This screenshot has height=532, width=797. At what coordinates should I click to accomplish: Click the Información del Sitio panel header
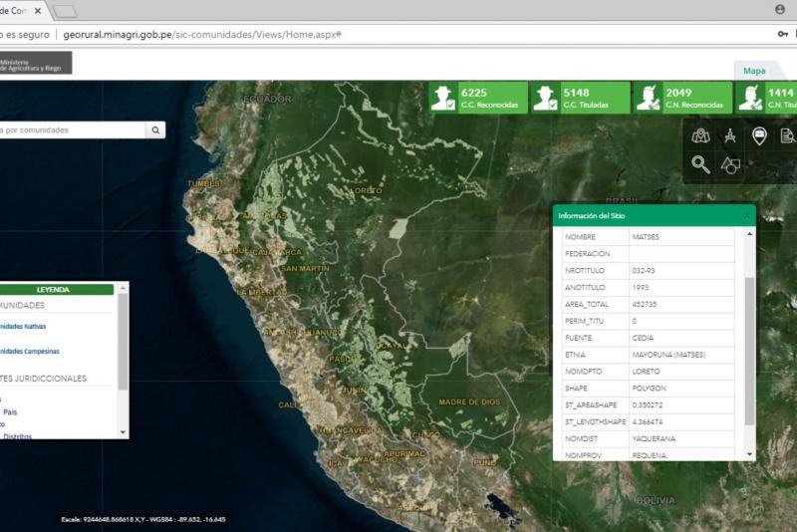click(655, 215)
